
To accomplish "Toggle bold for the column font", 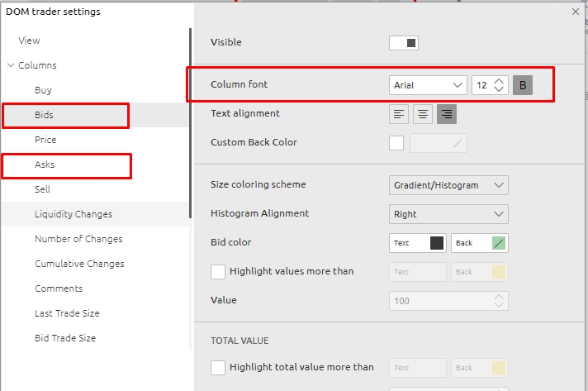I will 523,85.
